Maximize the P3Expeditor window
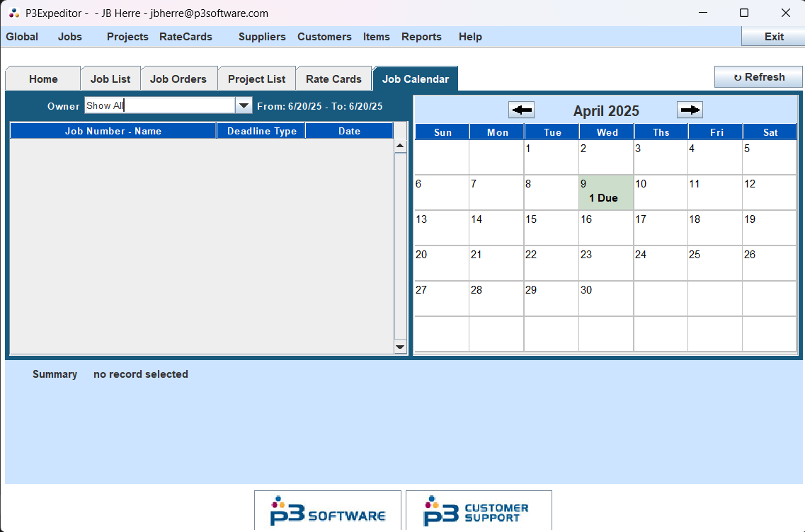This screenshot has width=805, height=532. (x=743, y=13)
